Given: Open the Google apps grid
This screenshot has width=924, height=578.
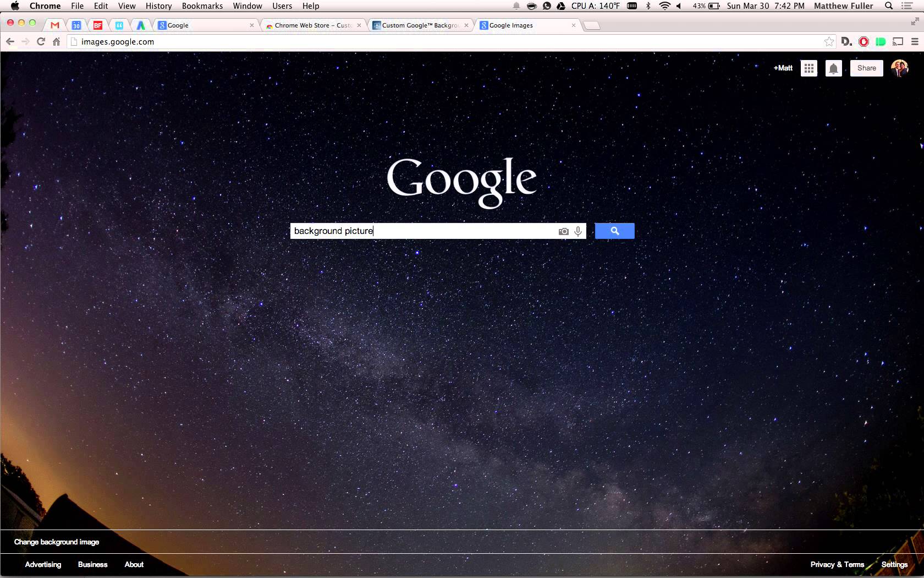Looking at the screenshot, I should pyautogui.click(x=809, y=68).
